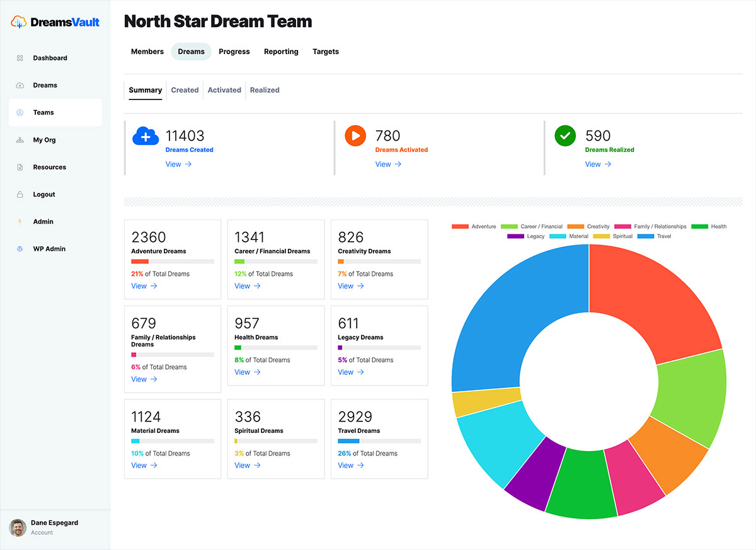Toggle Career / Financial legend swatch
Screen dimensions: 756x550
coord(509,227)
